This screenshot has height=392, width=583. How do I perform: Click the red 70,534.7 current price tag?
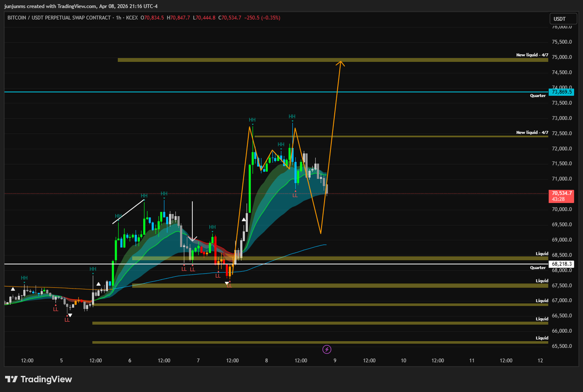point(562,193)
